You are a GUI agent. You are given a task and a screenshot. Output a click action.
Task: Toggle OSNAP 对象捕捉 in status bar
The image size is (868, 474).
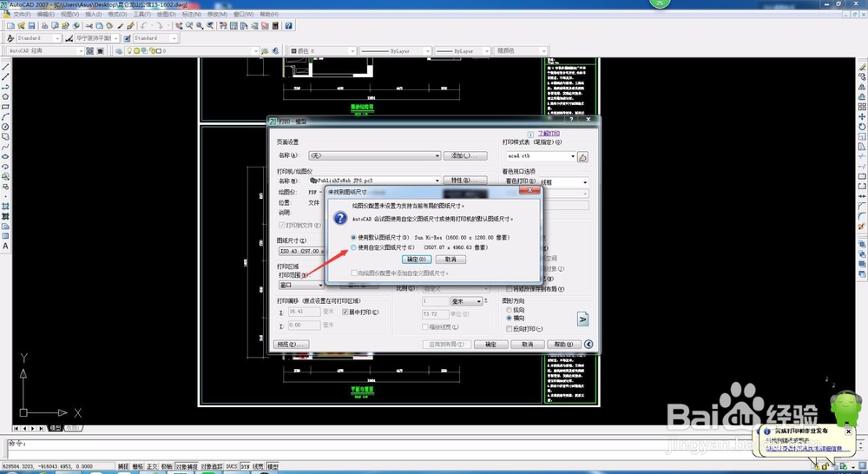(x=187, y=467)
